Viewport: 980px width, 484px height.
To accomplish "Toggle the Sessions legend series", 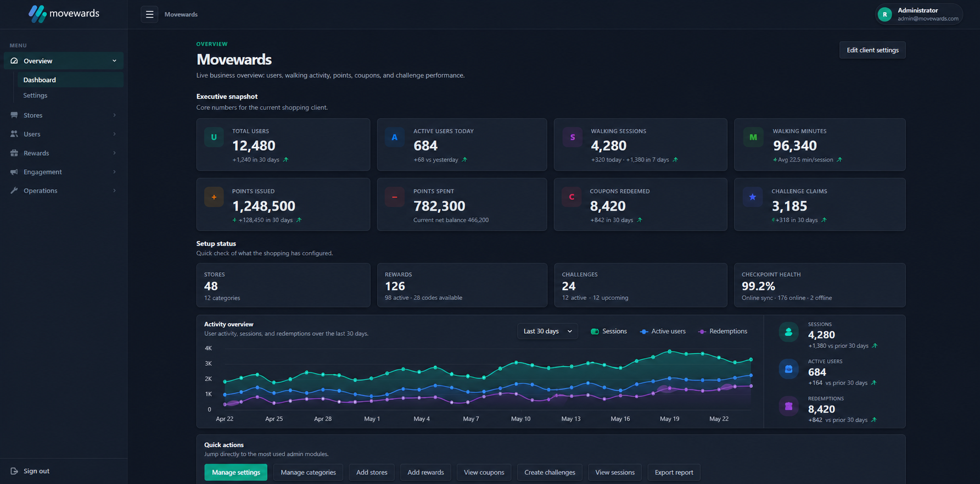I will point(608,331).
